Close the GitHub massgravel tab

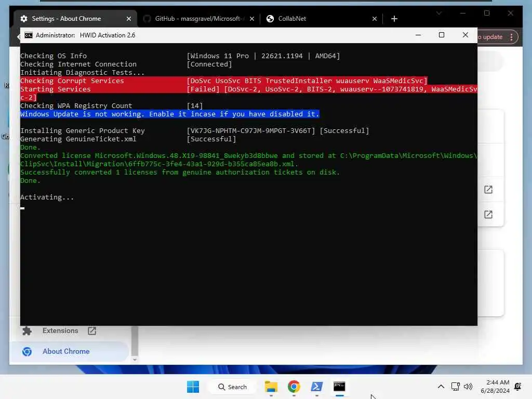(252, 19)
